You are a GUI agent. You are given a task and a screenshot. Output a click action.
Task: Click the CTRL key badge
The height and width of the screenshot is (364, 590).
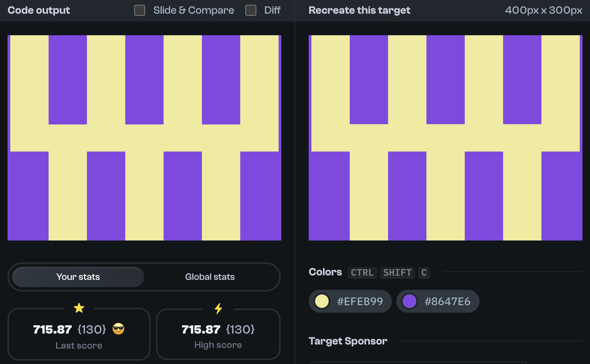(362, 273)
